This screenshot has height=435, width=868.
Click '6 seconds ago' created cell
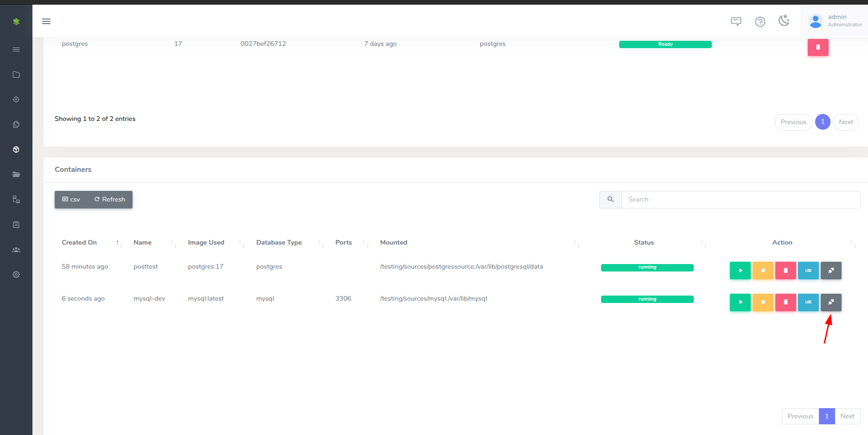pyautogui.click(x=83, y=299)
